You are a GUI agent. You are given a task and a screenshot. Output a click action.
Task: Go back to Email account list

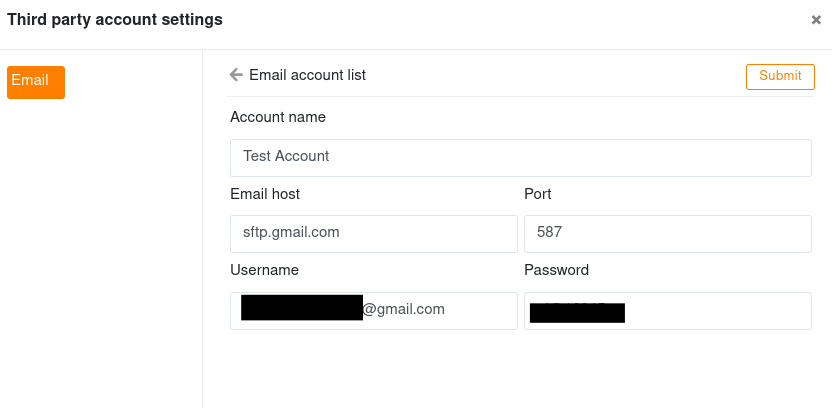pyautogui.click(x=307, y=75)
